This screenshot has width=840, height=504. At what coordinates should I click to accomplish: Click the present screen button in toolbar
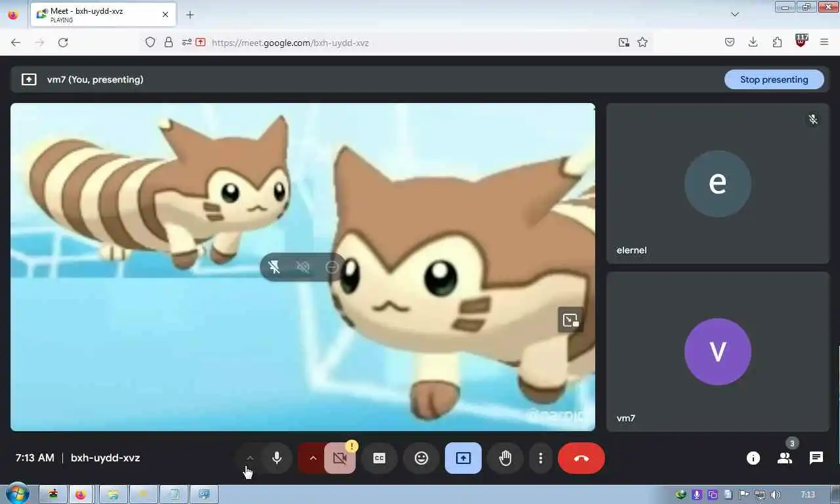pyautogui.click(x=463, y=458)
